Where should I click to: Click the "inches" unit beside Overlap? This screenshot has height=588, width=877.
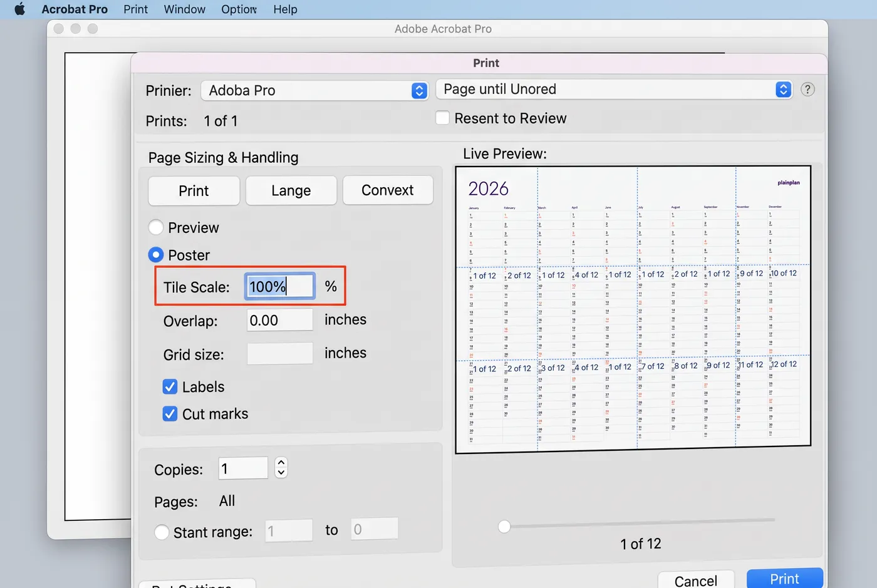point(345,319)
